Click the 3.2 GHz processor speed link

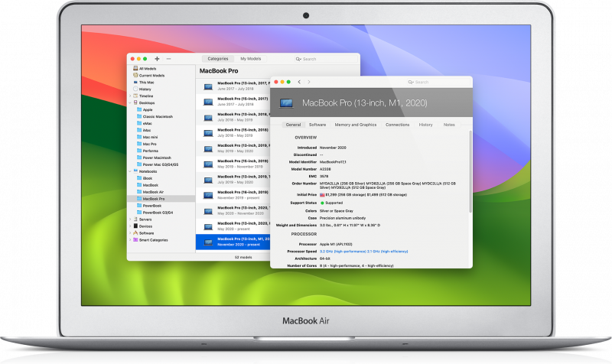(x=363, y=252)
